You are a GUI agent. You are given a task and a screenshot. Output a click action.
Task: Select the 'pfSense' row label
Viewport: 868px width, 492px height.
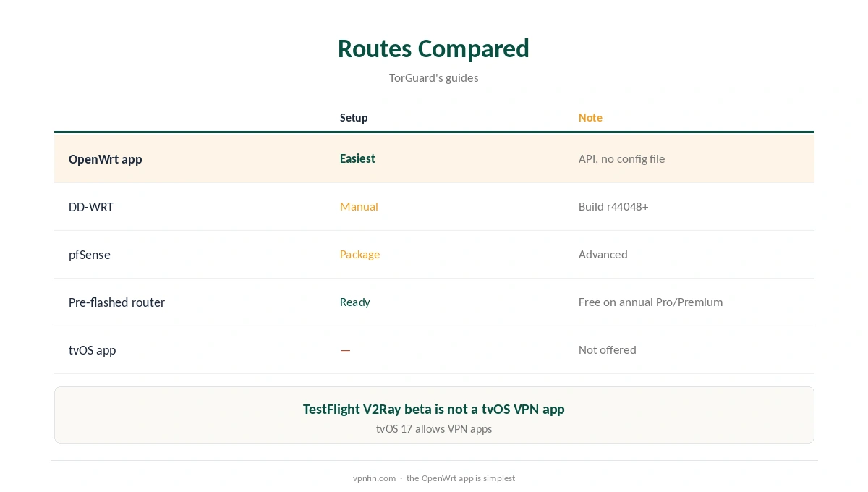(90, 255)
